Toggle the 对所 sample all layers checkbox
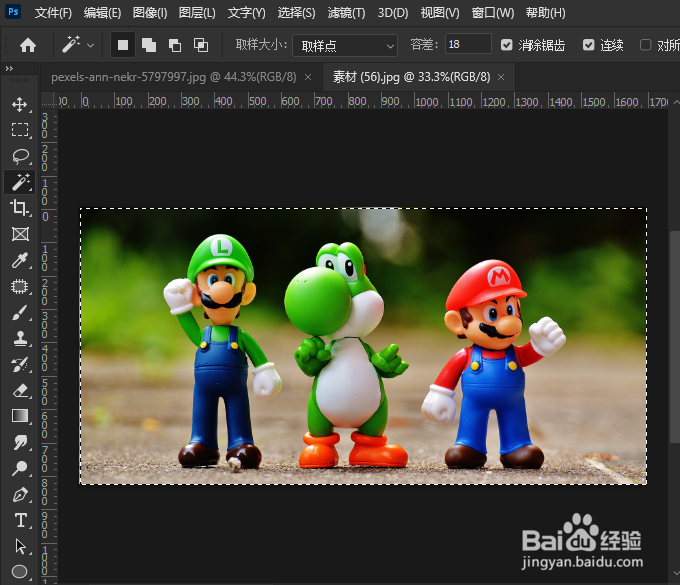680x585 pixels. 645,45
